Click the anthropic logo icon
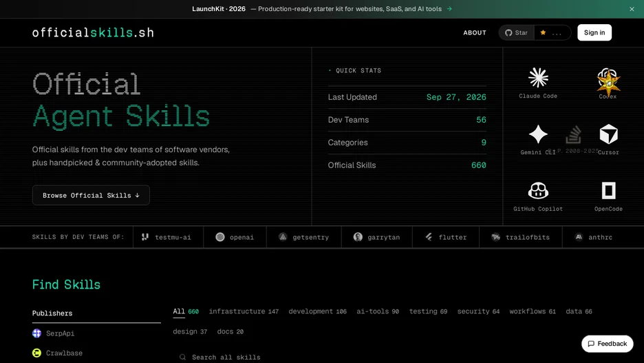Viewport: 644px width, 363px height. 578,237
